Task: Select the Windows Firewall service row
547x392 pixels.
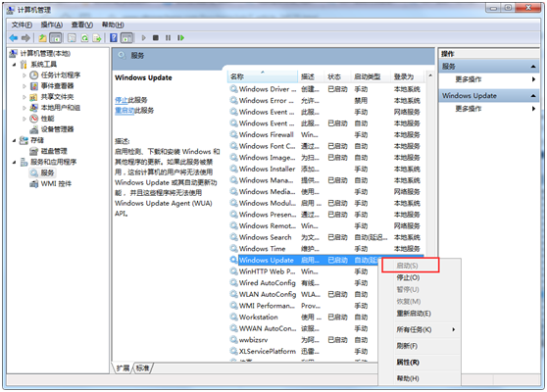Action: [326, 134]
